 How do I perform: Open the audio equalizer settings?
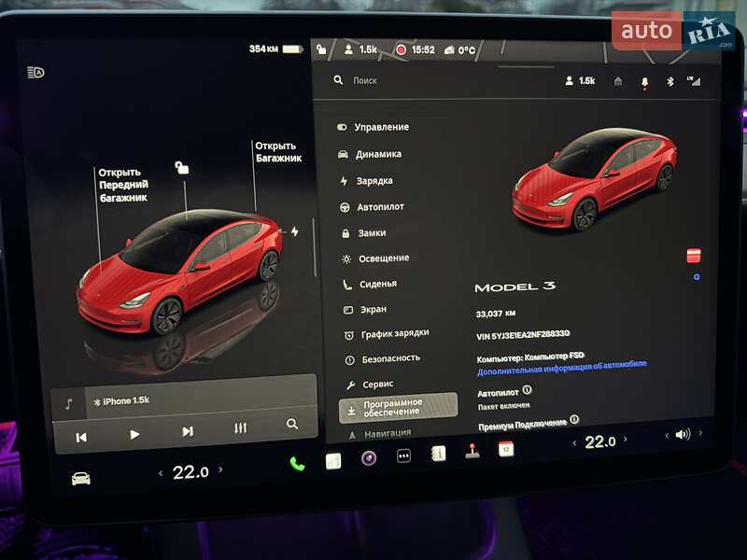(241, 428)
